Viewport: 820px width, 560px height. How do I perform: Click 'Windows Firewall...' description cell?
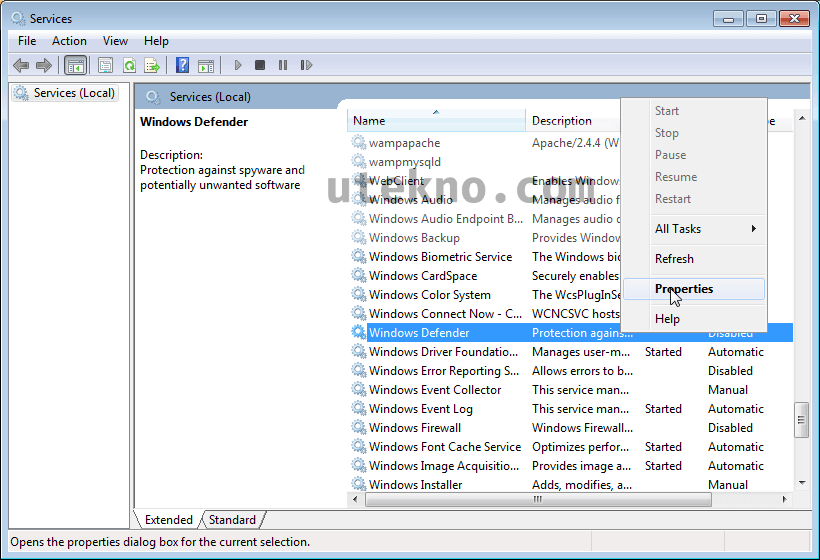(x=582, y=428)
